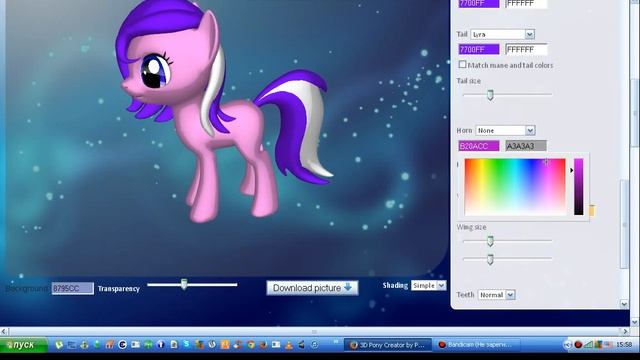Click the arrow of the Horn dropdown
This screenshot has height=360, width=640.
coord(530,130)
